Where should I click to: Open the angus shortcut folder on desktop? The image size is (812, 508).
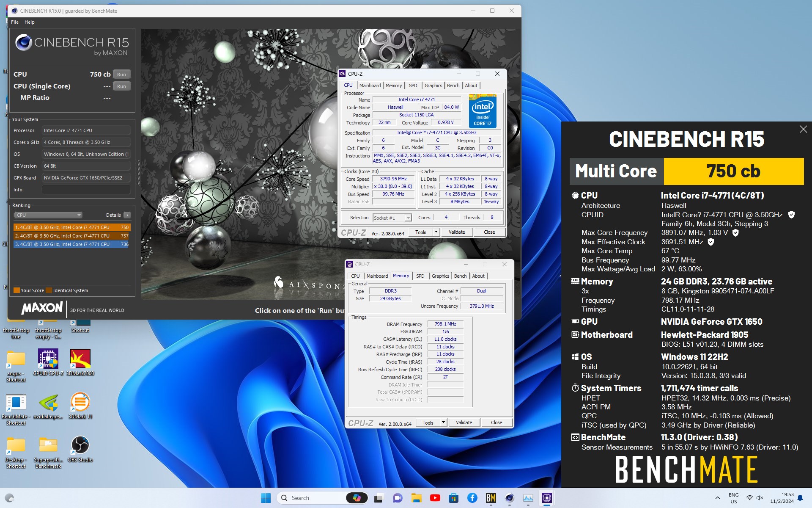coord(16,366)
